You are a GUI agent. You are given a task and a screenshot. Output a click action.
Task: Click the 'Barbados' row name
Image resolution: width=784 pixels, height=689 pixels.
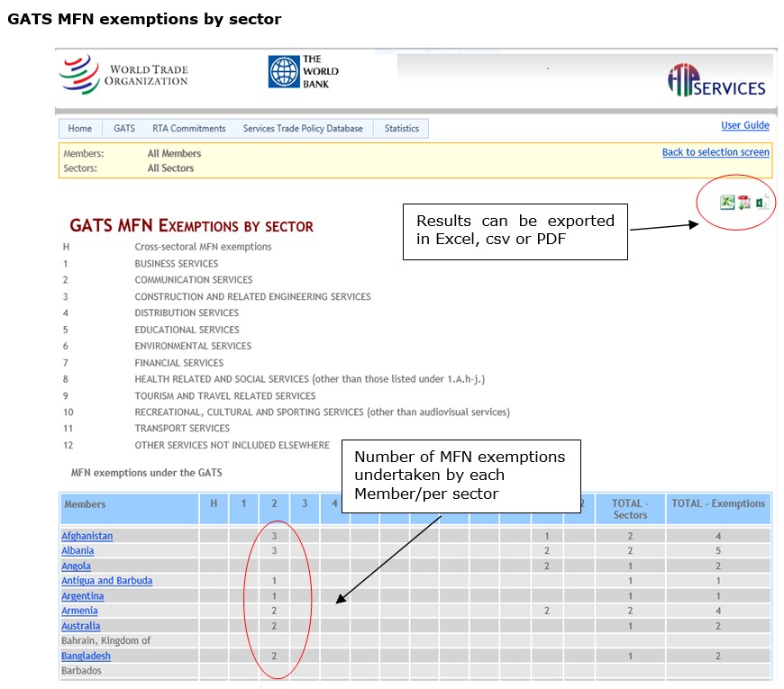click(x=81, y=670)
